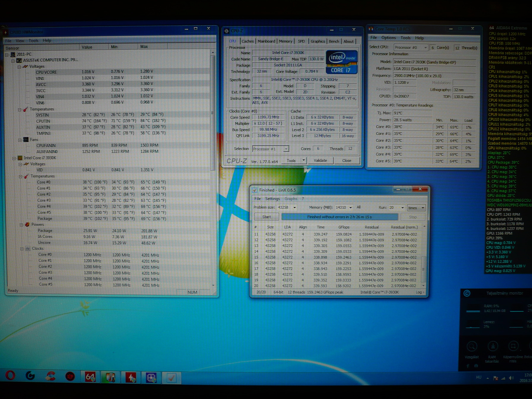
Task: Show hidden system tray icons
Action: point(487,378)
